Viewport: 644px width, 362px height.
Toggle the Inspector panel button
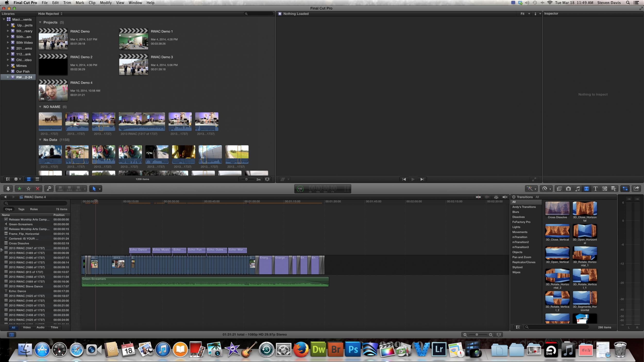coord(625,189)
